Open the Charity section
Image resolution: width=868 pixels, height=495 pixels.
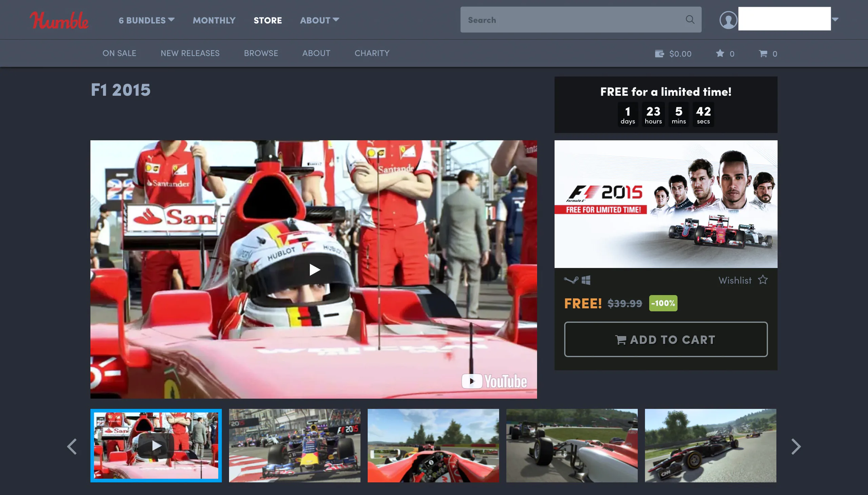coord(372,53)
